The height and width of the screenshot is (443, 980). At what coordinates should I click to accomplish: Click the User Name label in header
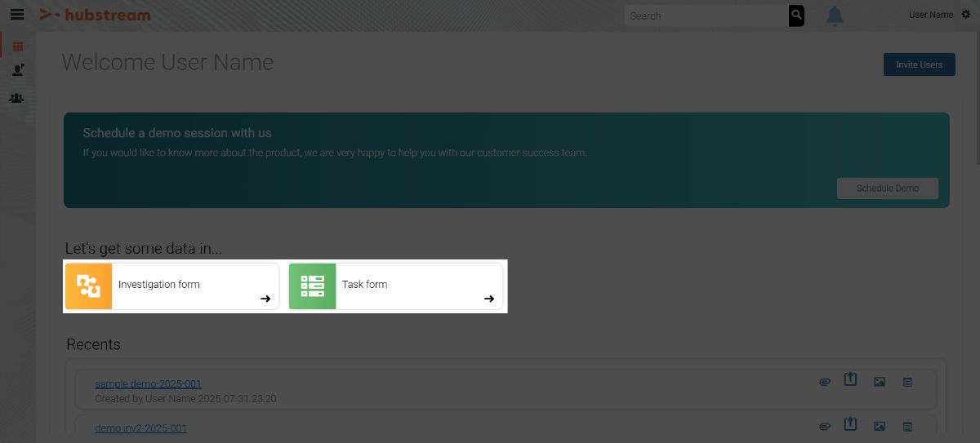pos(931,15)
